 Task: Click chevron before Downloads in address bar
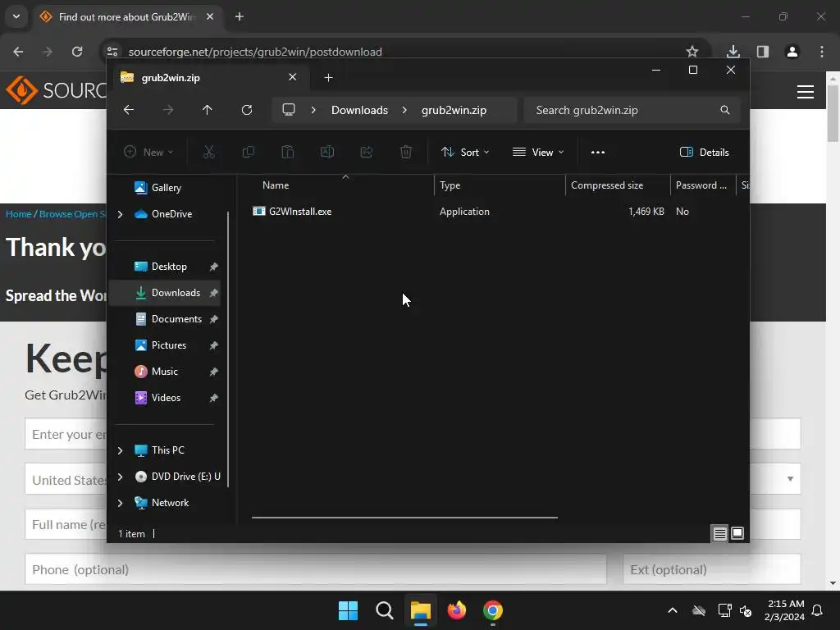313,110
